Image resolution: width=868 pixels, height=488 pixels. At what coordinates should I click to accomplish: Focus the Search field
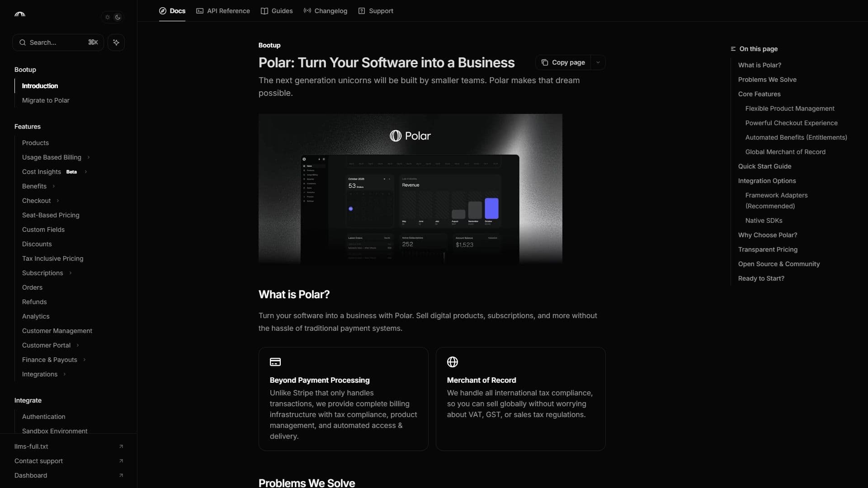click(x=58, y=42)
